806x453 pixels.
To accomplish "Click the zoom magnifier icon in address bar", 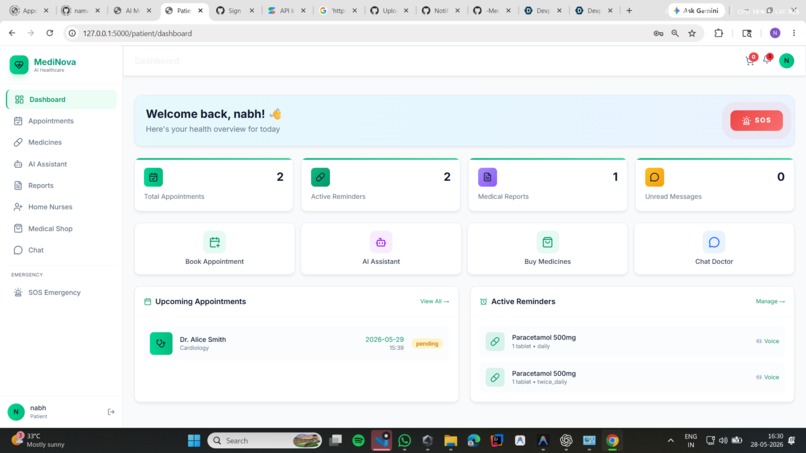I will click(675, 33).
